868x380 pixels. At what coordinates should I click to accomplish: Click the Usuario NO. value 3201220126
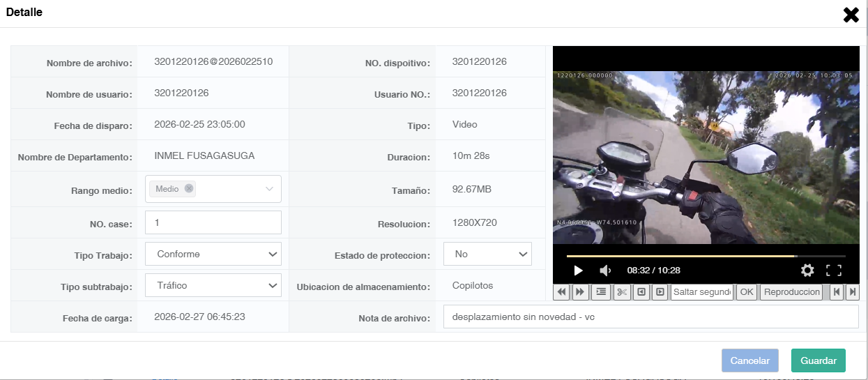click(x=480, y=93)
